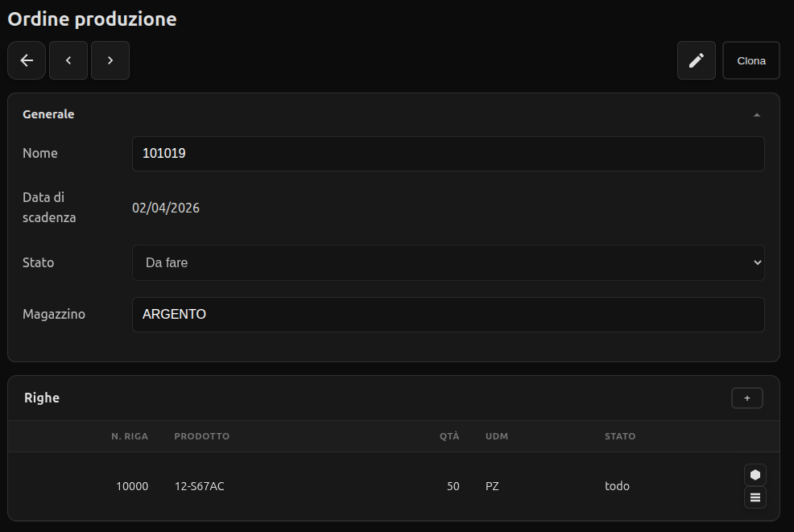The height and width of the screenshot is (532, 794).
Task: Click the N. RIGA column header
Action: [x=130, y=436]
